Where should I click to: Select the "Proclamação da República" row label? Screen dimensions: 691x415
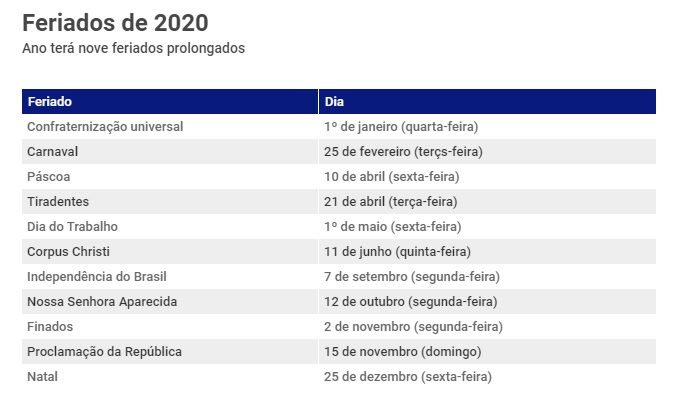tap(105, 352)
